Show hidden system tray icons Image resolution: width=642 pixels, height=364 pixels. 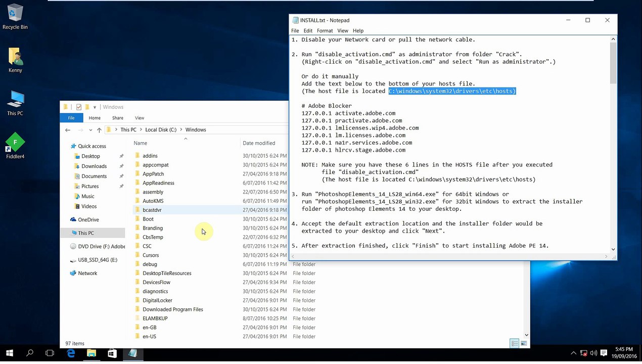point(573,353)
